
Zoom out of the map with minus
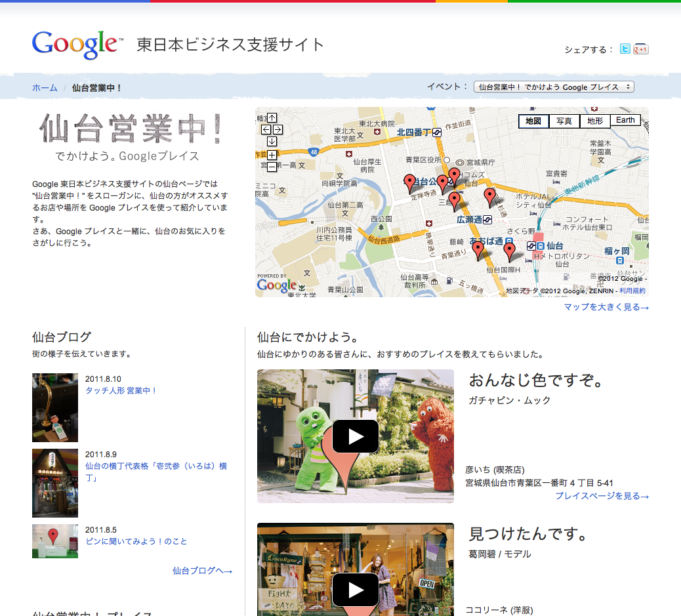pos(272,167)
